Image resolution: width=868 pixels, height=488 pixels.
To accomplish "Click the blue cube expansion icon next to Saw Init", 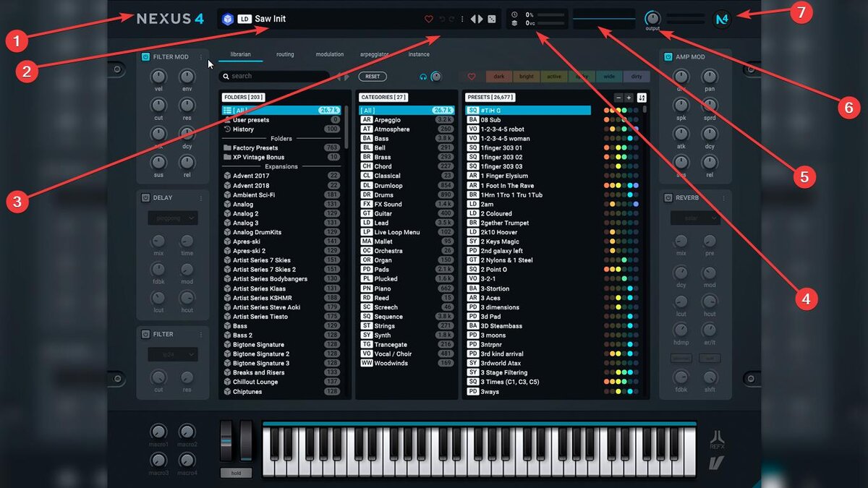I will pos(226,19).
